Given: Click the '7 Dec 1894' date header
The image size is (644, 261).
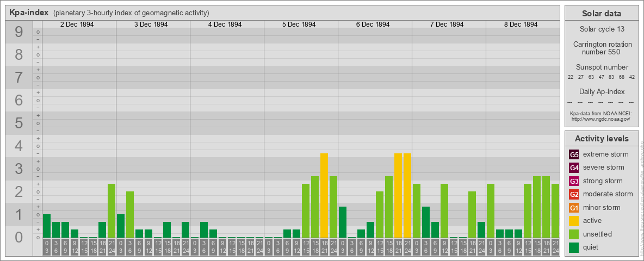Looking at the screenshot, I should coord(447,24).
